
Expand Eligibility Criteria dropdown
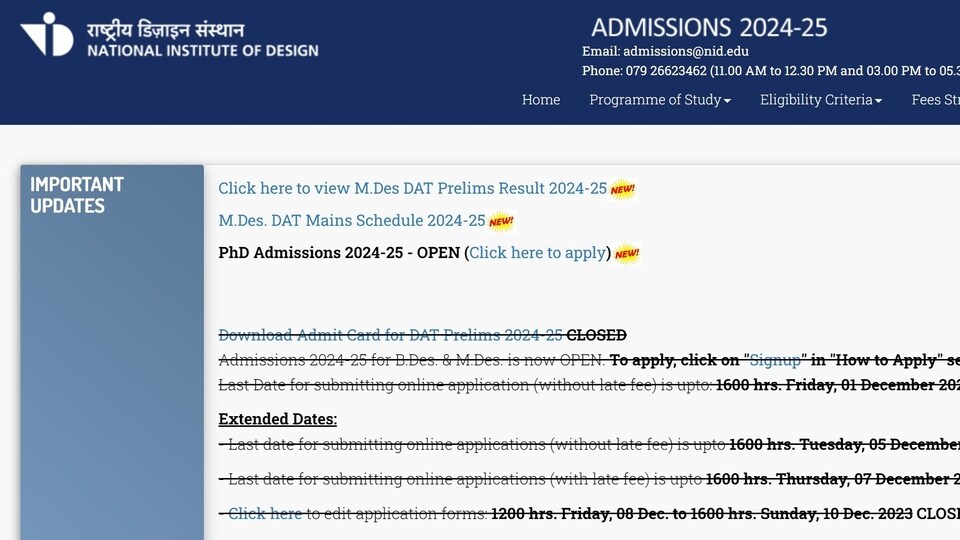(821, 100)
